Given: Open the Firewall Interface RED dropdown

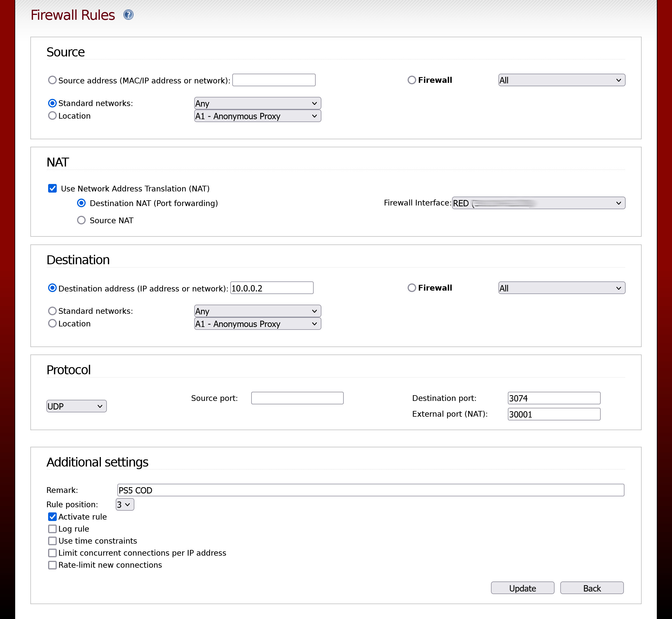Looking at the screenshot, I should point(538,203).
